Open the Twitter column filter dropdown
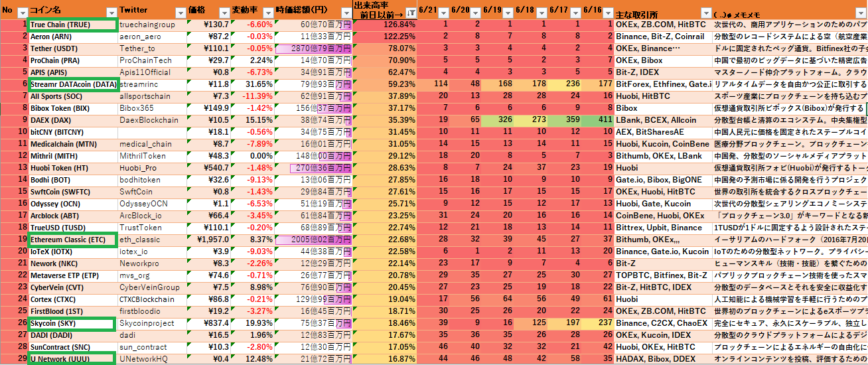 click(180, 12)
